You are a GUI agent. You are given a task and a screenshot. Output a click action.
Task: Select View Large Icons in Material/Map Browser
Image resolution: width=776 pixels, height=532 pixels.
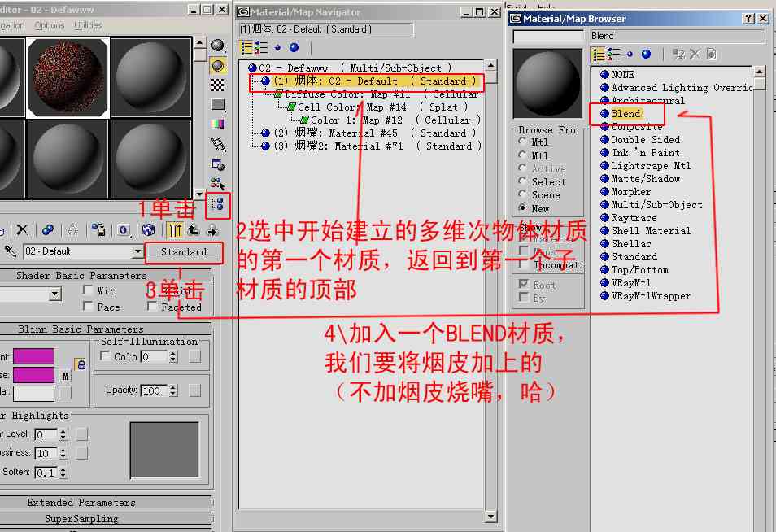pos(647,54)
